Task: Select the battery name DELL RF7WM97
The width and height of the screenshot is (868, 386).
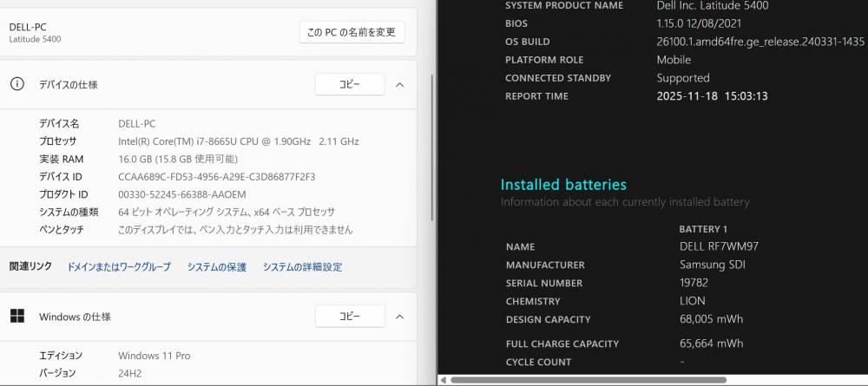Action: pos(719,246)
